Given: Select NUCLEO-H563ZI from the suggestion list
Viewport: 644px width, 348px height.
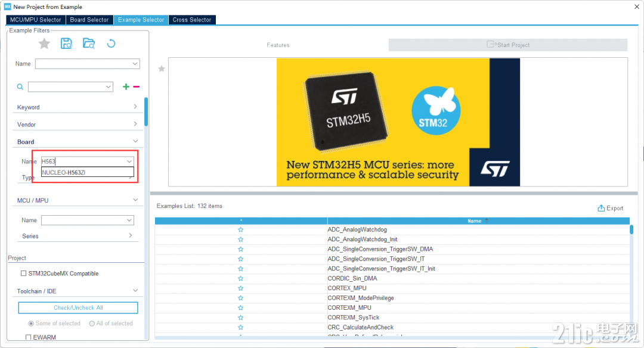Looking at the screenshot, I should point(88,172).
